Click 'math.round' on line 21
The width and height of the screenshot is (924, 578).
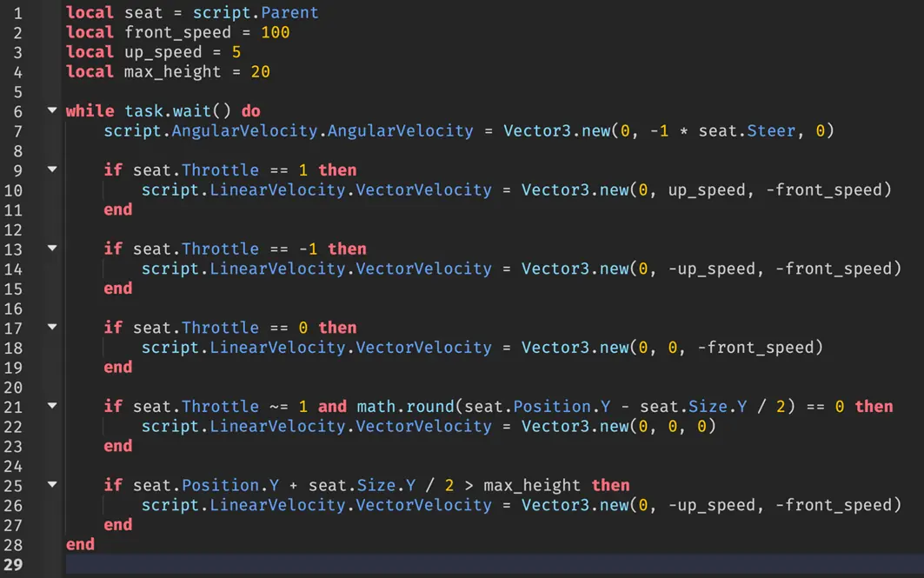tap(405, 407)
